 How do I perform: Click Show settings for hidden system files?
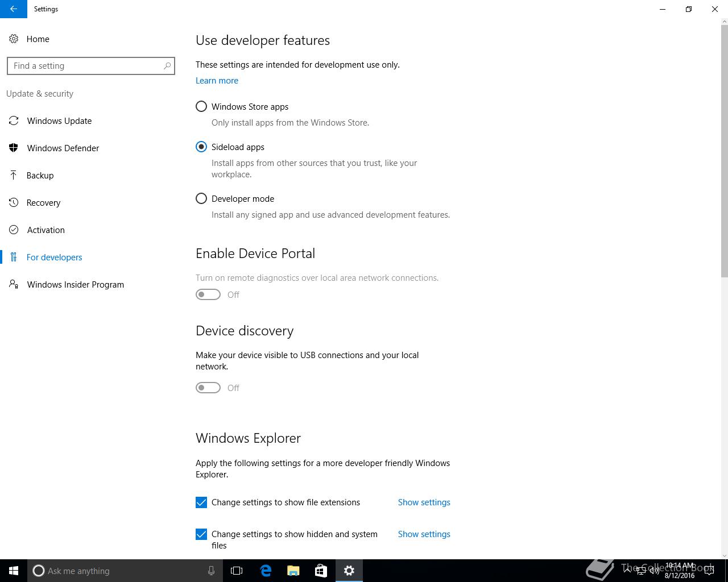click(x=424, y=534)
